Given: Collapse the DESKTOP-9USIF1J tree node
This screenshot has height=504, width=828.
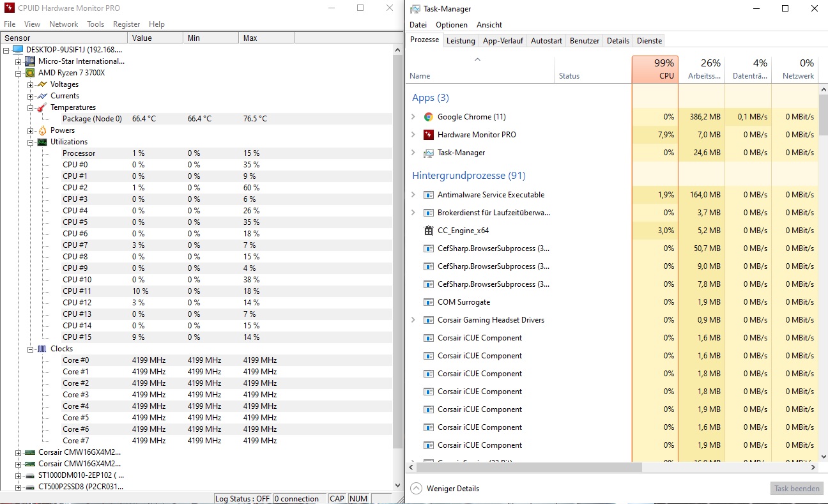Looking at the screenshot, I should 6,50.
